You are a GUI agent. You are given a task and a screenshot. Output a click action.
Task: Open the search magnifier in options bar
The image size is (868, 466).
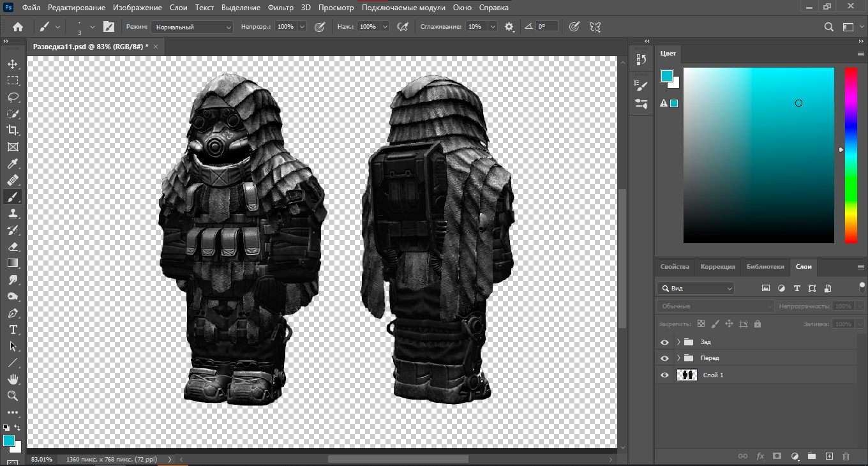point(828,27)
